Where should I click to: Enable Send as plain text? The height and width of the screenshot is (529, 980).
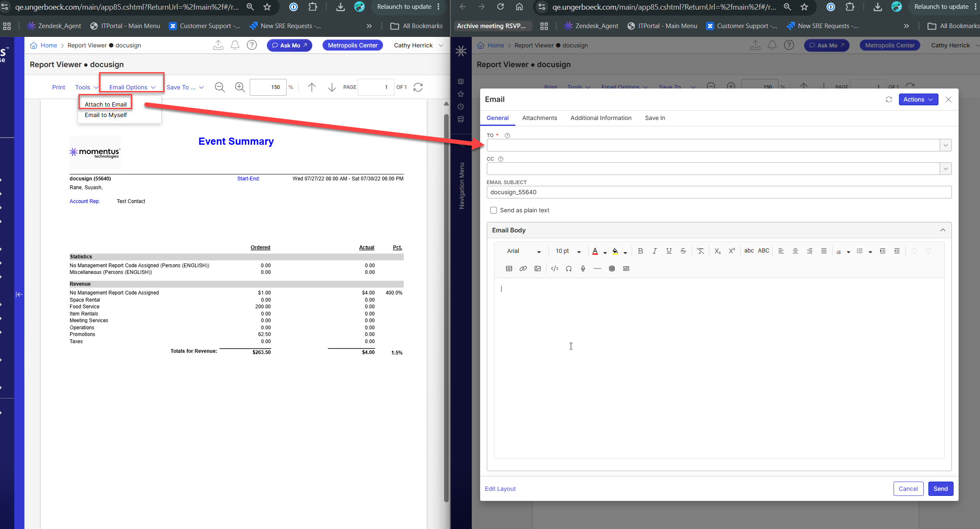(494, 210)
